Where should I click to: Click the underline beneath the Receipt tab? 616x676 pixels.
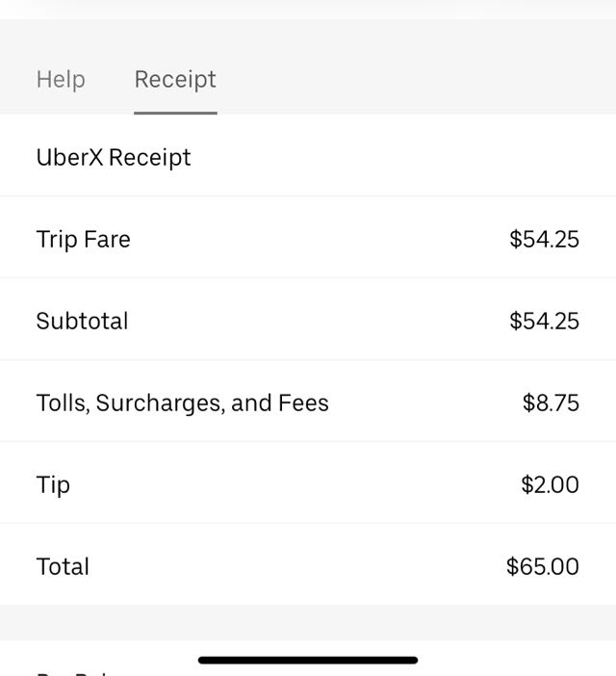tap(175, 112)
